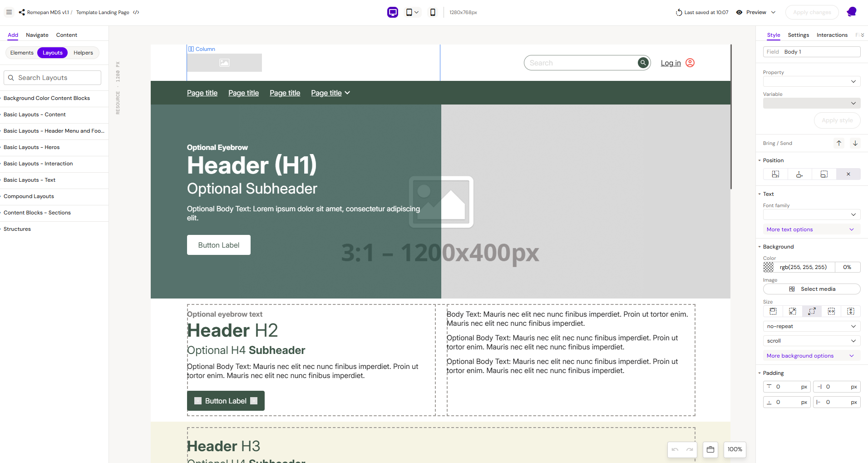
Task: Switch to the Navigate tab
Action: pyautogui.click(x=37, y=35)
